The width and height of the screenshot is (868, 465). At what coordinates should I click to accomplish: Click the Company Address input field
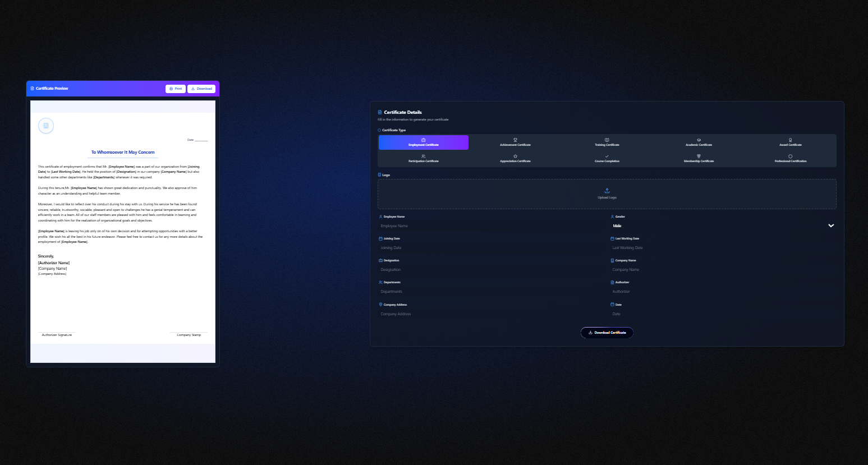click(490, 314)
